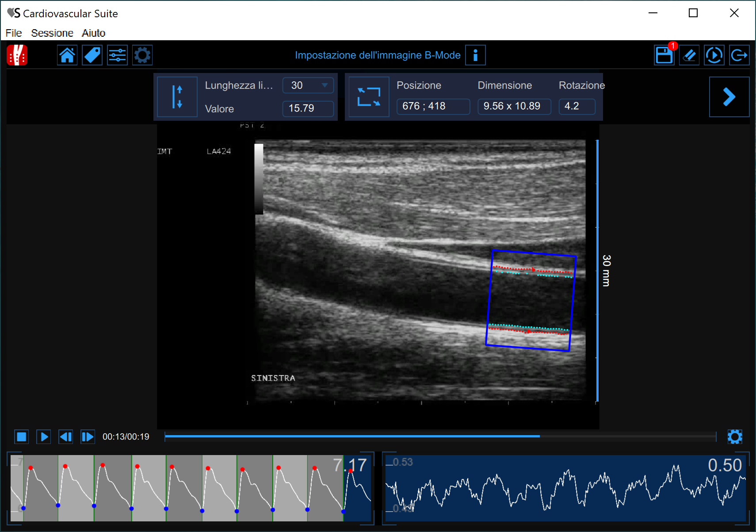Open the tag label tool
Screen dimensions: 756x532
tap(92, 55)
